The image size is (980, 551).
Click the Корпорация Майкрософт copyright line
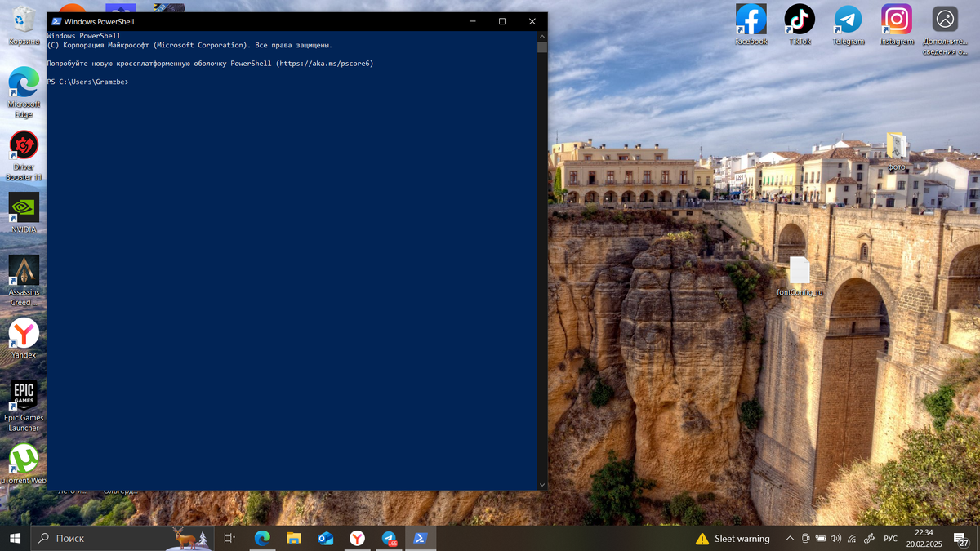(x=189, y=46)
